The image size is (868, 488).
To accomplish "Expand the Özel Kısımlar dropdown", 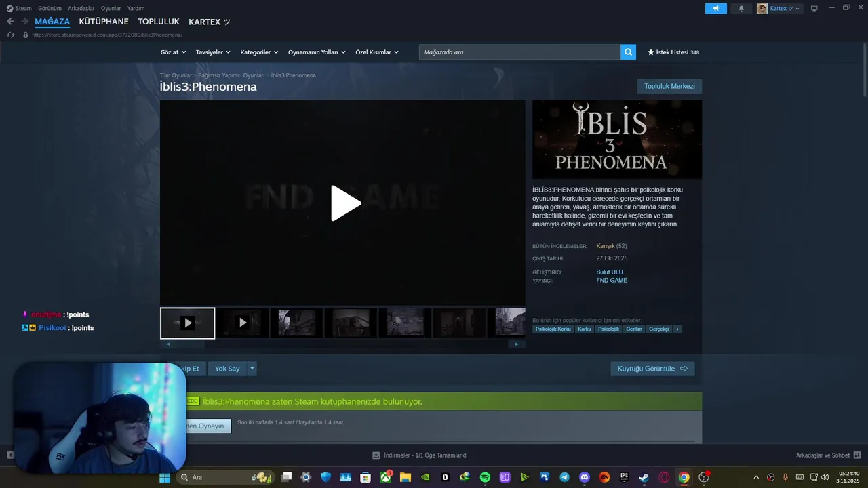I will 377,52.
